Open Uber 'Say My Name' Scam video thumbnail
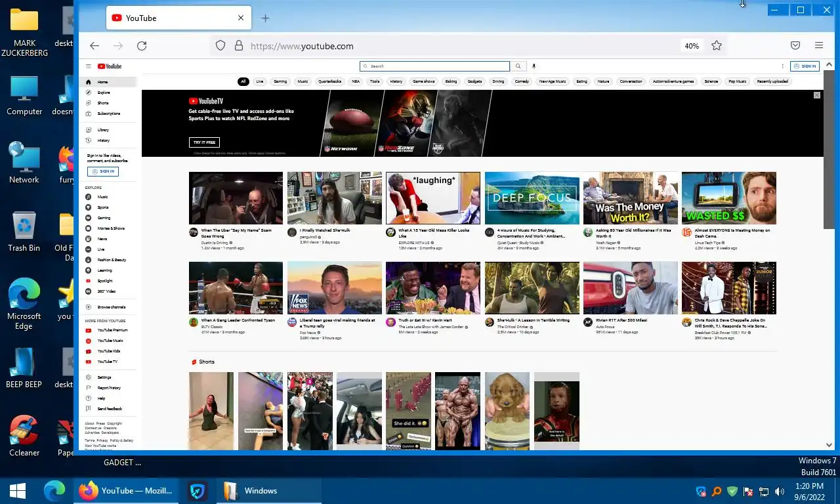The image size is (840, 504). [x=236, y=198]
